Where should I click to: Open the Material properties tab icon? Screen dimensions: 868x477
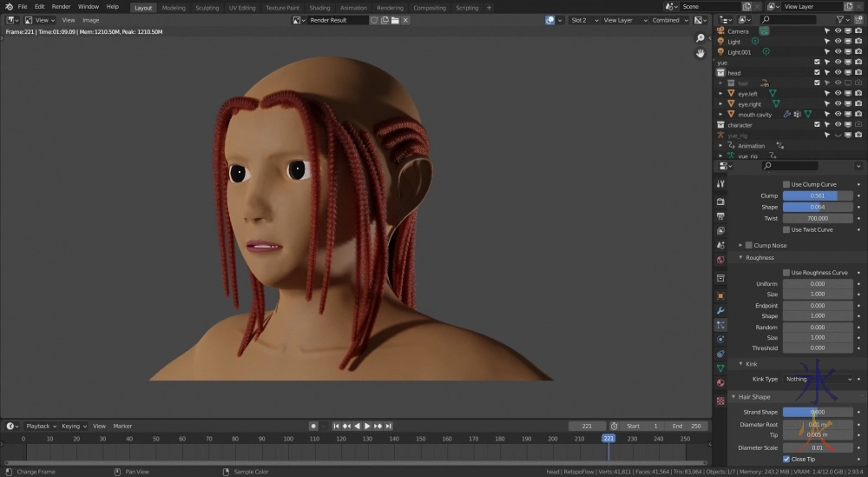pos(720,383)
